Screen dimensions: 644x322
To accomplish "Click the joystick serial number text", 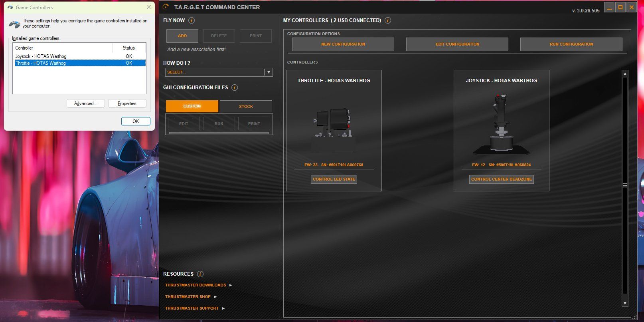I will coord(510,165).
